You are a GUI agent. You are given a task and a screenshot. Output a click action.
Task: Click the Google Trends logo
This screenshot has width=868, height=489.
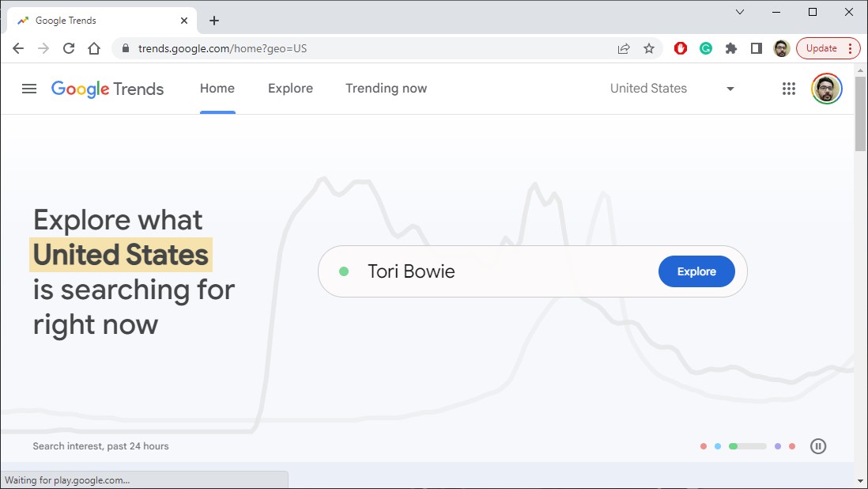pyautogui.click(x=108, y=89)
